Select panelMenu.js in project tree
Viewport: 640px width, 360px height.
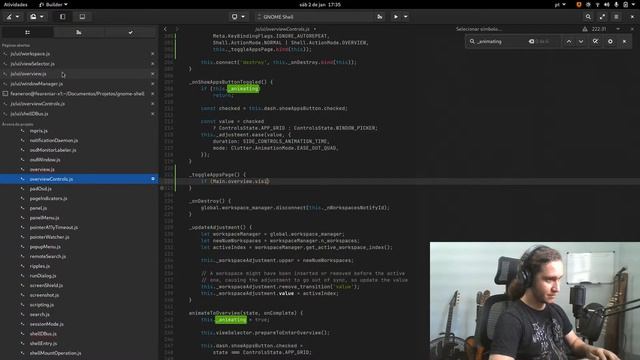click(44, 218)
